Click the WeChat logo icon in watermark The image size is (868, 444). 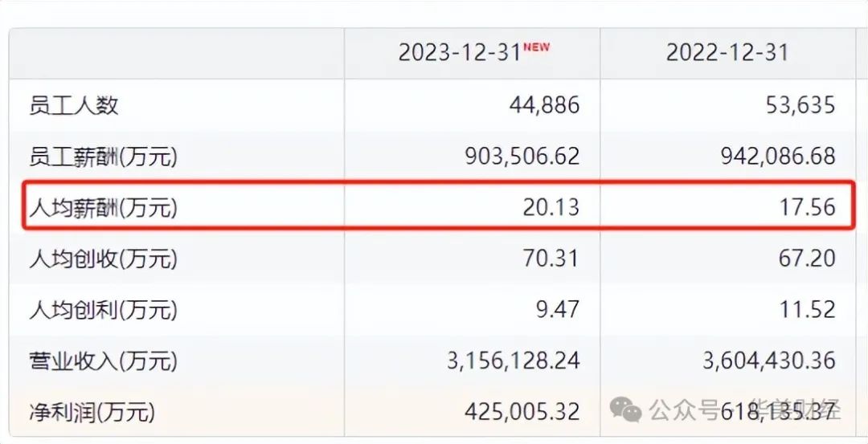[x=626, y=410]
